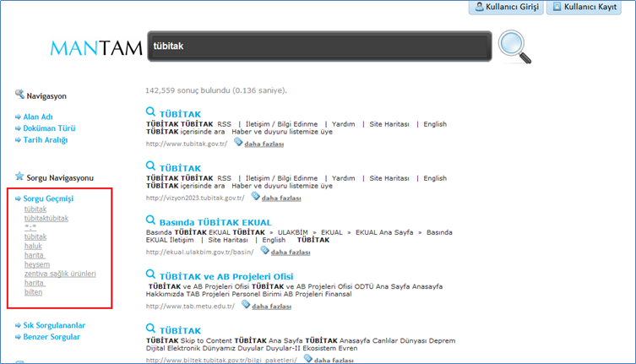Expand Doküman Türü navigation filter
The height and width of the screenshot is (364, 636).
pyautogui.click(x=49, y=128)
